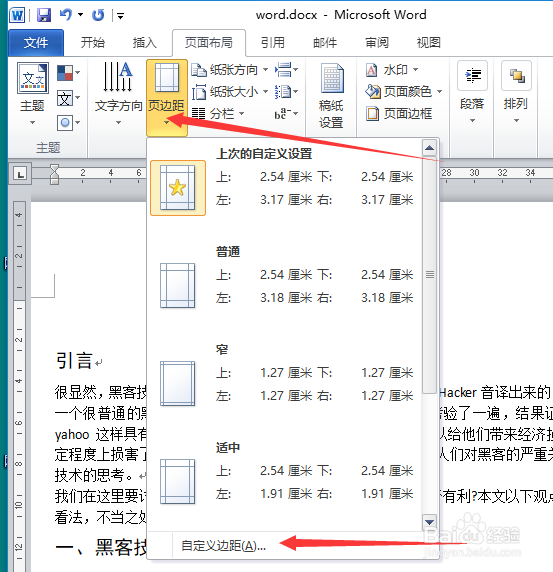Open 稿纸设置 manuscript paper settings
The image size is (553, 572).
331,96
